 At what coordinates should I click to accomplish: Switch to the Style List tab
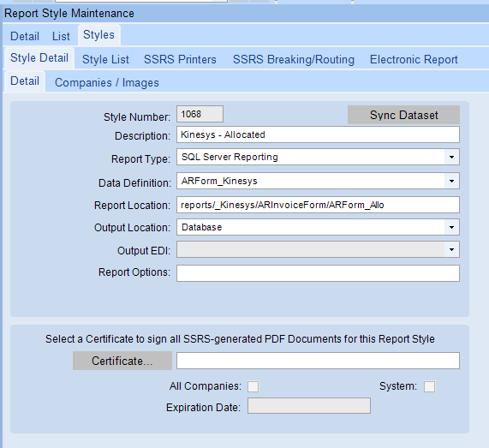click(105, 59)
